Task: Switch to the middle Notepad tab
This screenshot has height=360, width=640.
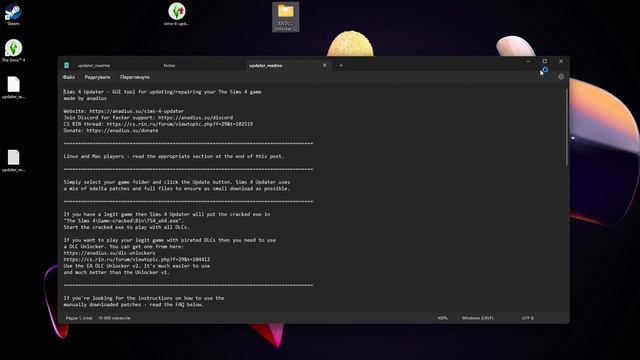Action: (x=169, y=65)
